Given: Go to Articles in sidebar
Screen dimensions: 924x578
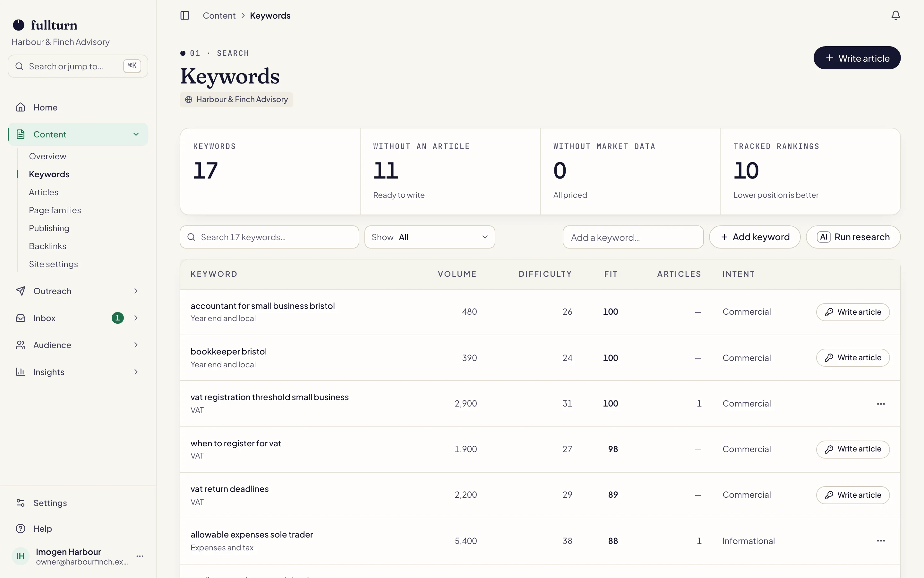Looking at the screenshot, I should [44, 192].
